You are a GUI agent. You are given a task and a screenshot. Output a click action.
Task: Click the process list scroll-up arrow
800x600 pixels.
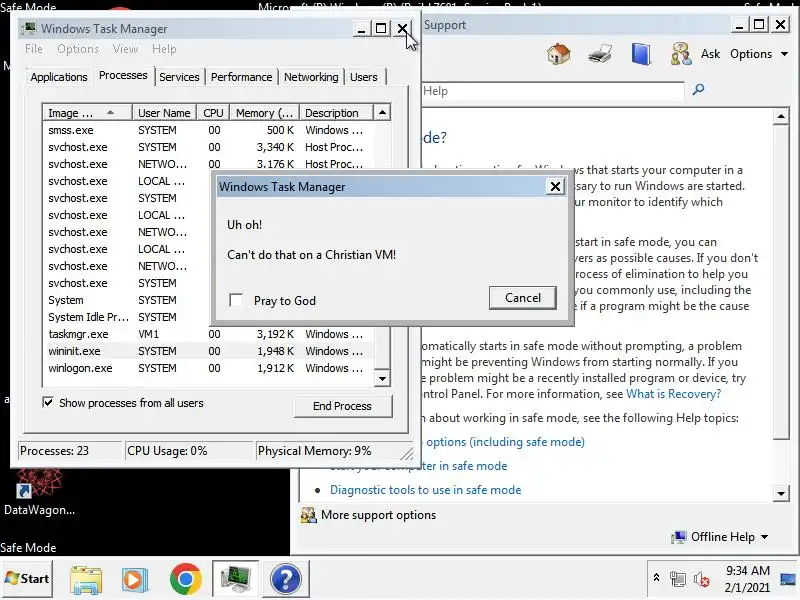click(x=382, y=112)
